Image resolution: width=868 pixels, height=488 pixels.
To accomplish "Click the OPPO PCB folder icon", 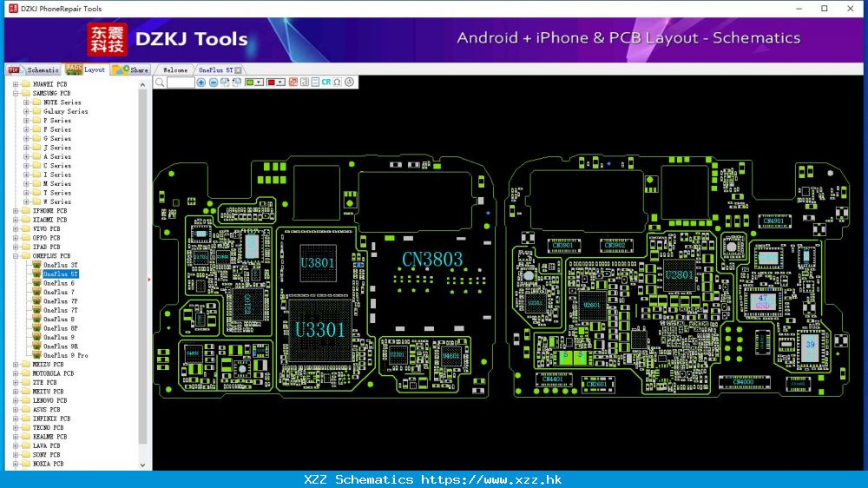I will (25, 238).
